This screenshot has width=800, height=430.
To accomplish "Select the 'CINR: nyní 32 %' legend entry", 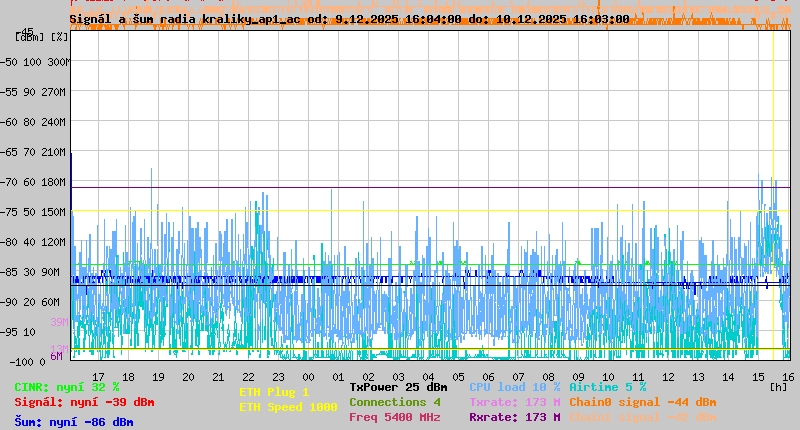I will [67, 387].
